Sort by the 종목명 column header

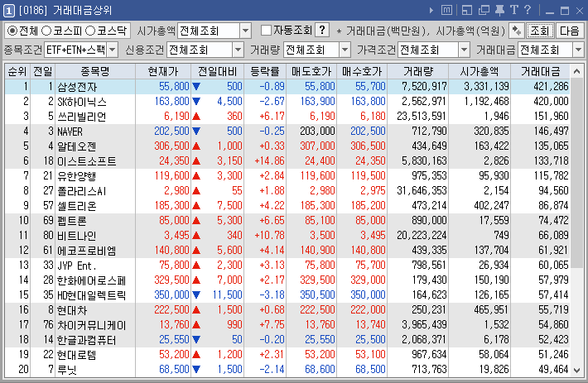tap(95, 71)
